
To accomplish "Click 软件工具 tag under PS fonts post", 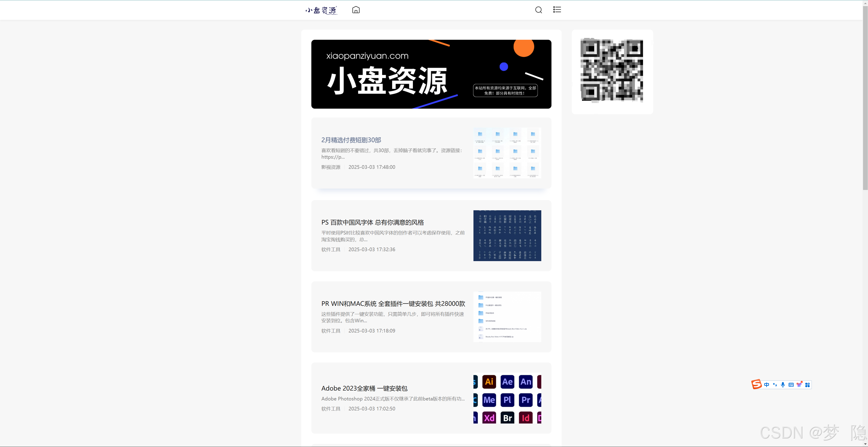I will point(331,250).
